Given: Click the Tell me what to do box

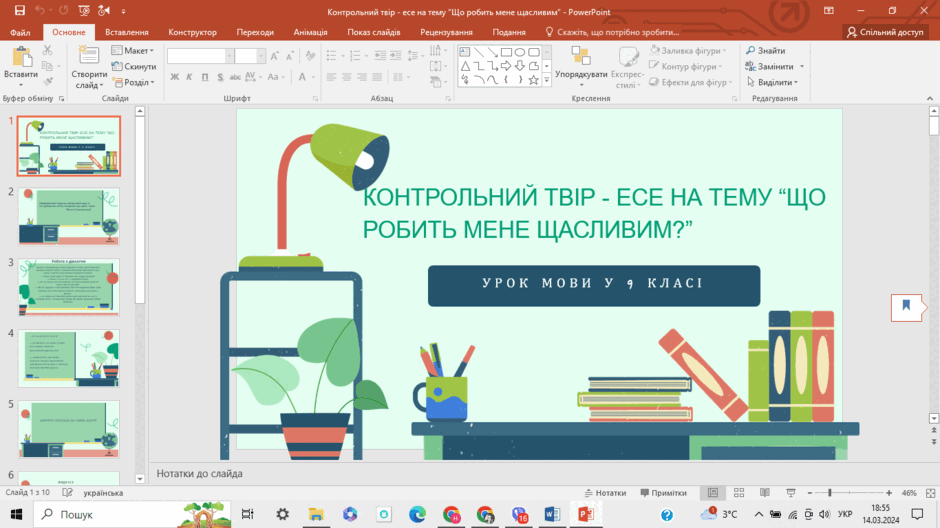Looking at the screenshot, I should point(612,32).
